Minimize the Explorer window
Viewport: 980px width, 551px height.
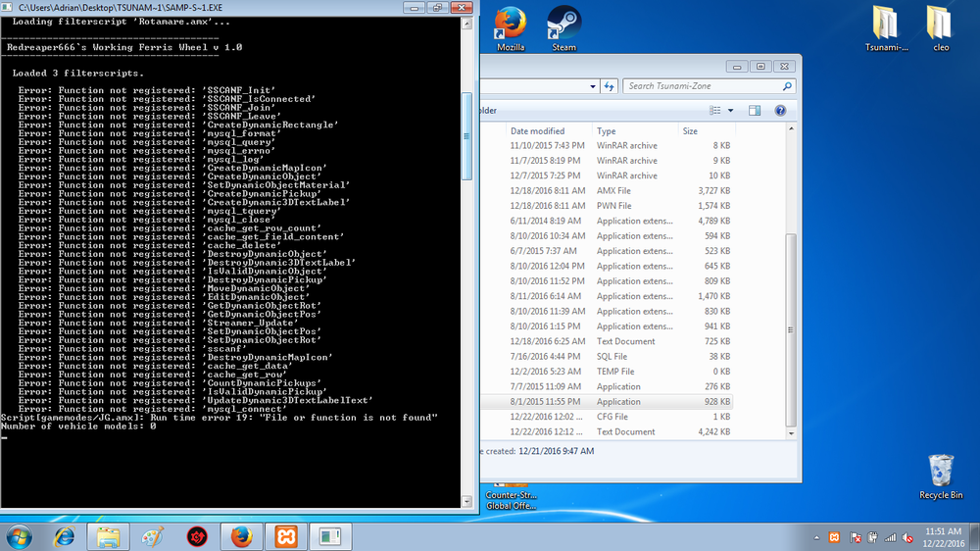[x=737, y=67]
